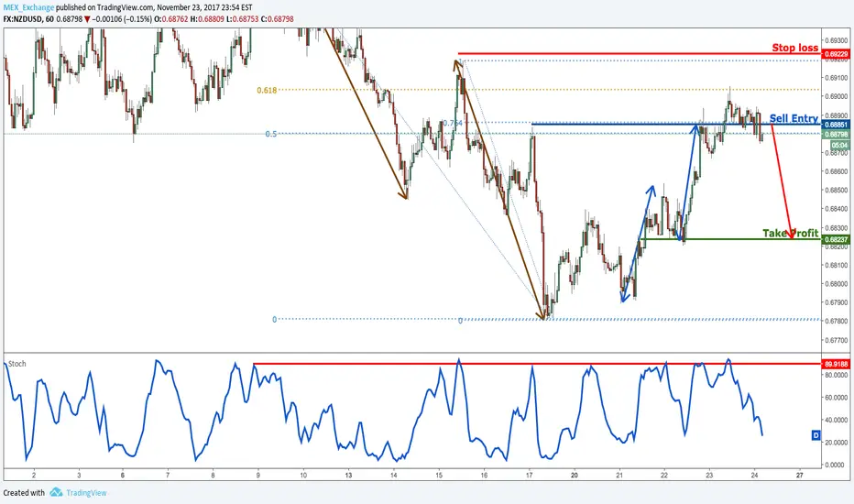Click the MEX_Exchange author link
This screenshot has height=504, width=854.
coord(28,7)
